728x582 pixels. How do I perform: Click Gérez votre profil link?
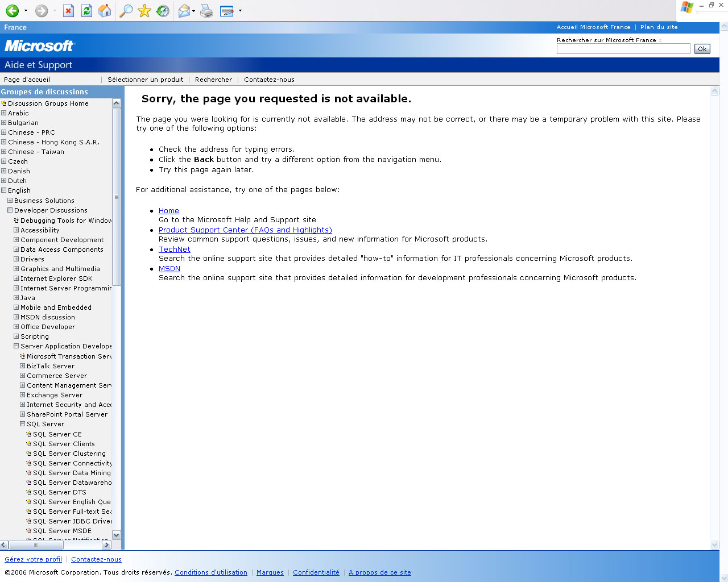(x=33, y=559)
